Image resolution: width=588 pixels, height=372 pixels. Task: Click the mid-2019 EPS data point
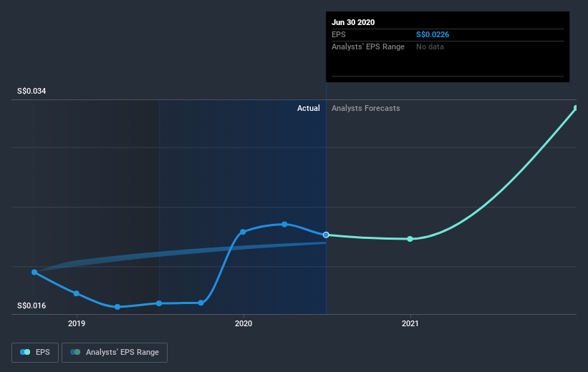coord(159,303)
